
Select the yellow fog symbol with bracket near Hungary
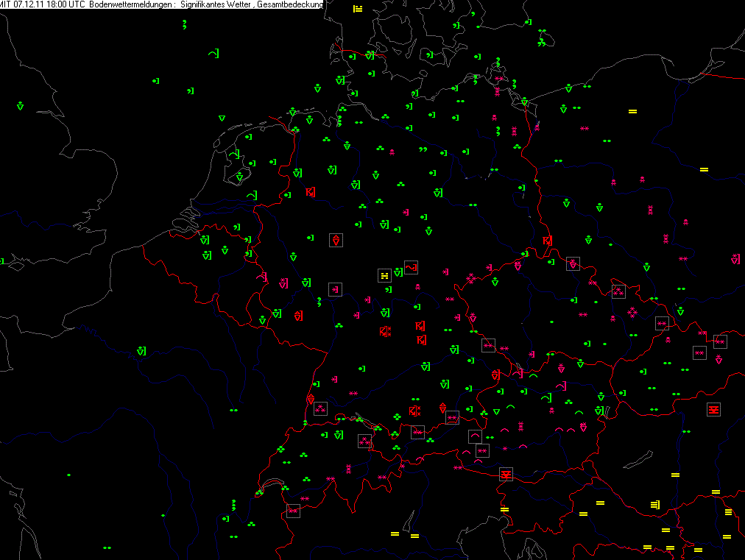pos(655,504)
